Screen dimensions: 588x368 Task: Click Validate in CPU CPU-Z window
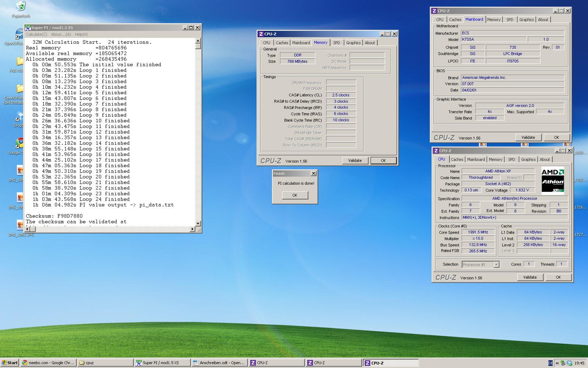pos(530,277)
